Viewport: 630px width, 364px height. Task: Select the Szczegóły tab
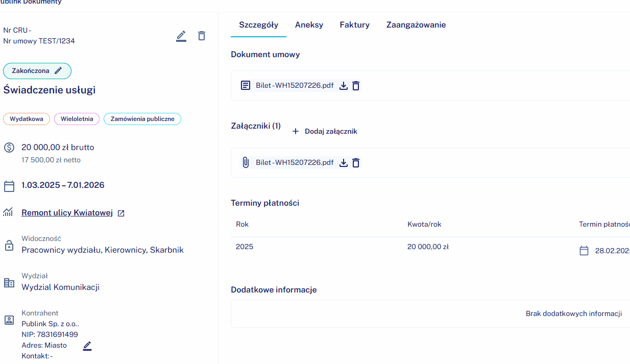(258, 25)
